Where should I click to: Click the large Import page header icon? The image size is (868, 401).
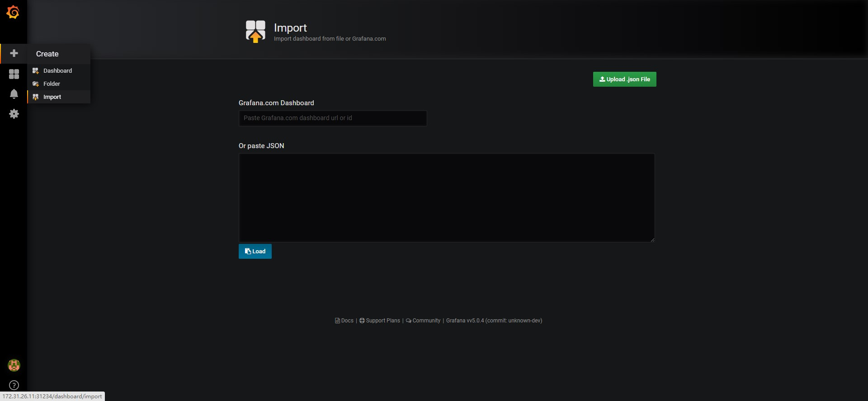point(255,31)
